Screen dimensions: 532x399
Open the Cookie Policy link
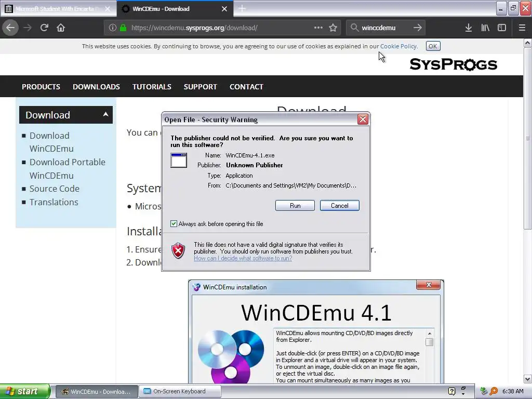(398, 46)
